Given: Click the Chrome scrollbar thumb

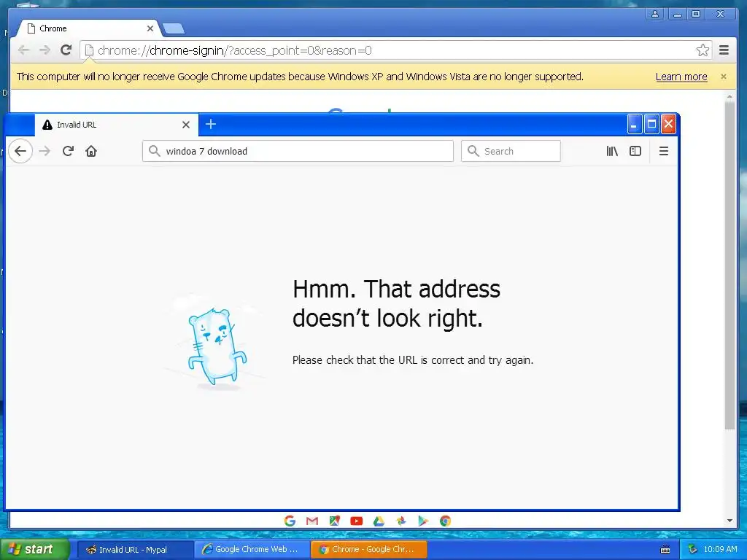Looking at the screenshot, I should point(729,265).
